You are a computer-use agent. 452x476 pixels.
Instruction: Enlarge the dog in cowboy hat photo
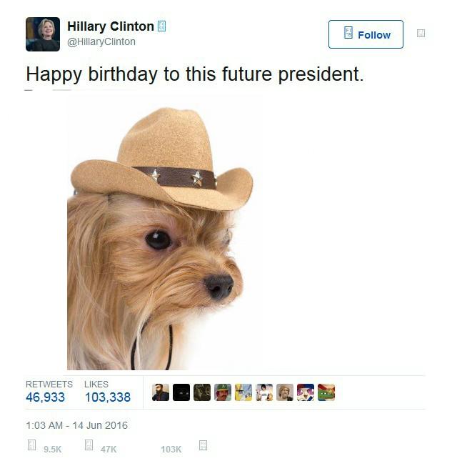coord(160,239)
